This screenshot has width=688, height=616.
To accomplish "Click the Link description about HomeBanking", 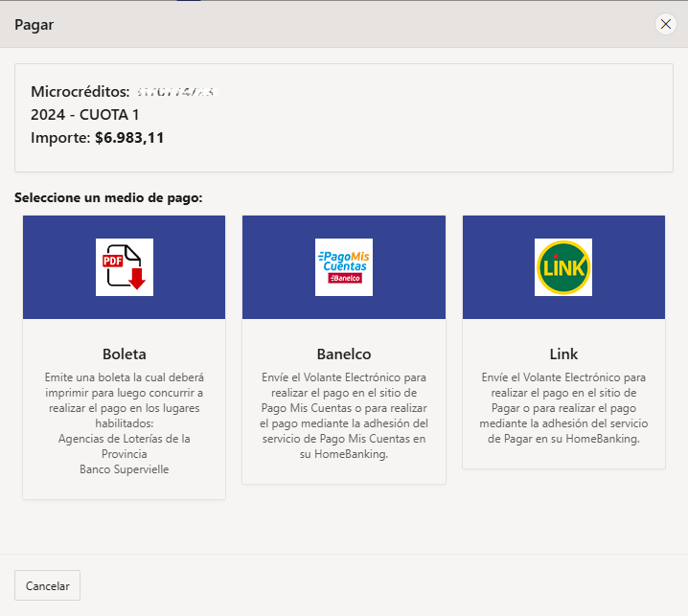I will point(563,408).
